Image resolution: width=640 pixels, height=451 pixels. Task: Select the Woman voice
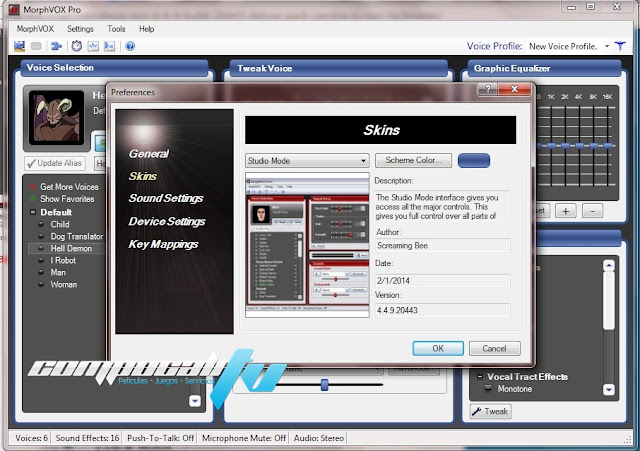coord(64,284)
